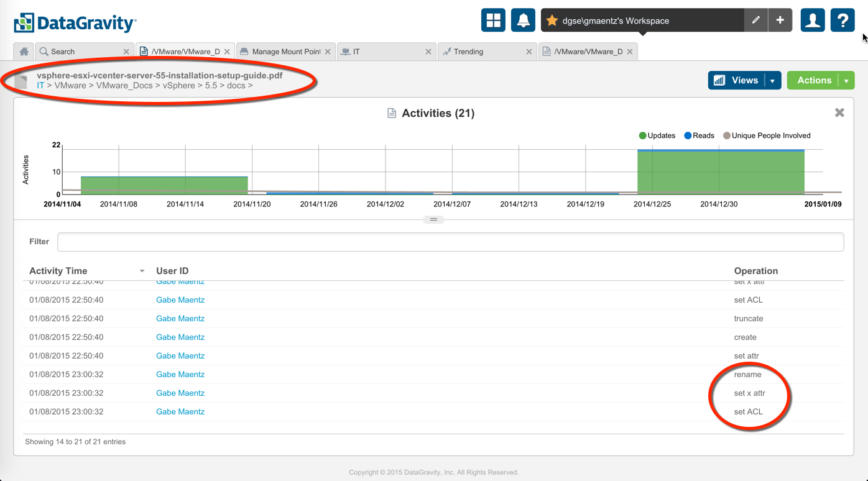Click the pdf file name title
The height and width of the screenshot is (481, 868).
coord(160,75)
